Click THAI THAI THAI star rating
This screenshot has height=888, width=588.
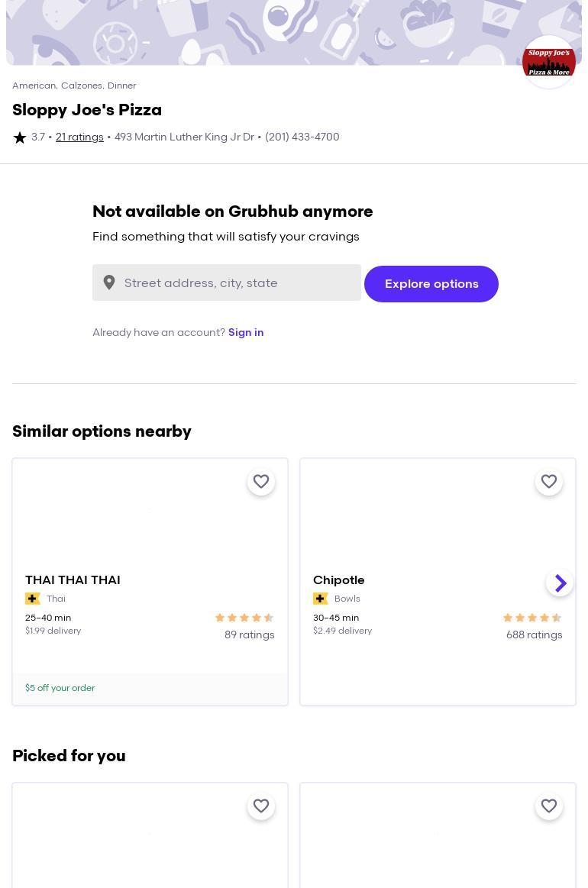[x=244, y=618]
